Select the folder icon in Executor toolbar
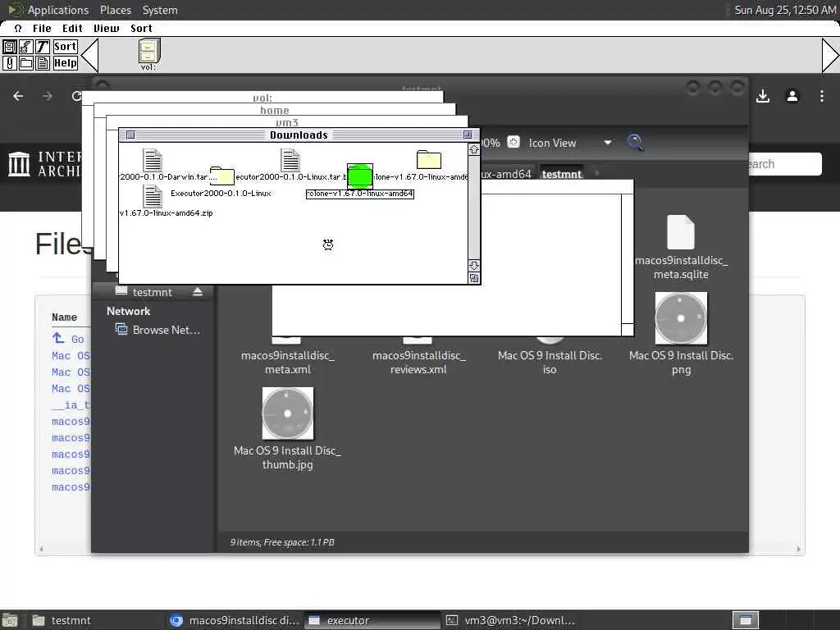This screenshot has width=840, height=630. tap(25, 63)
